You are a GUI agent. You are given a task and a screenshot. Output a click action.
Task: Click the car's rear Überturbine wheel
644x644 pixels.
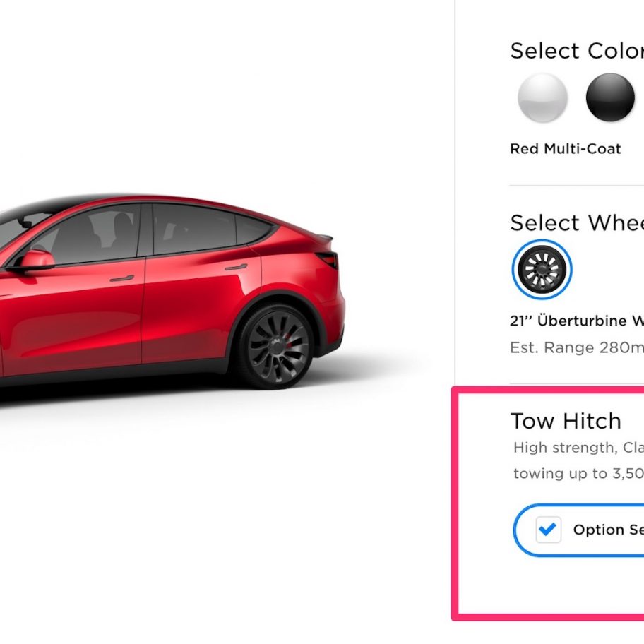tap(277, 347)
